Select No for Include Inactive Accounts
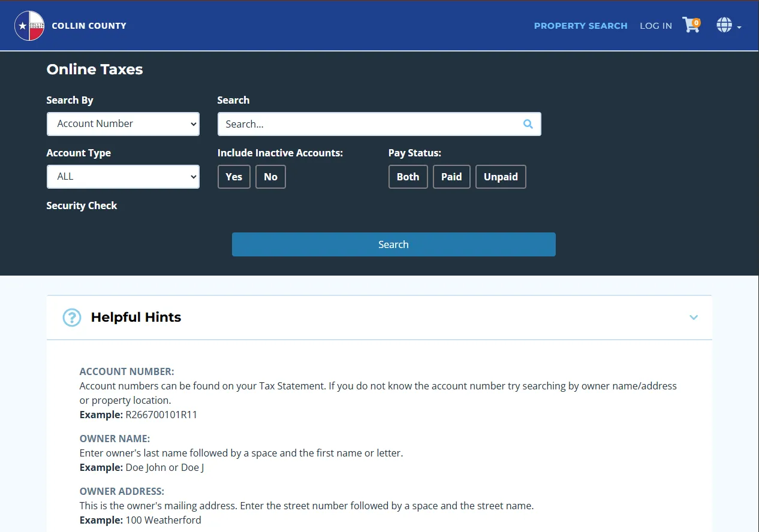 [x=270, y=177]
